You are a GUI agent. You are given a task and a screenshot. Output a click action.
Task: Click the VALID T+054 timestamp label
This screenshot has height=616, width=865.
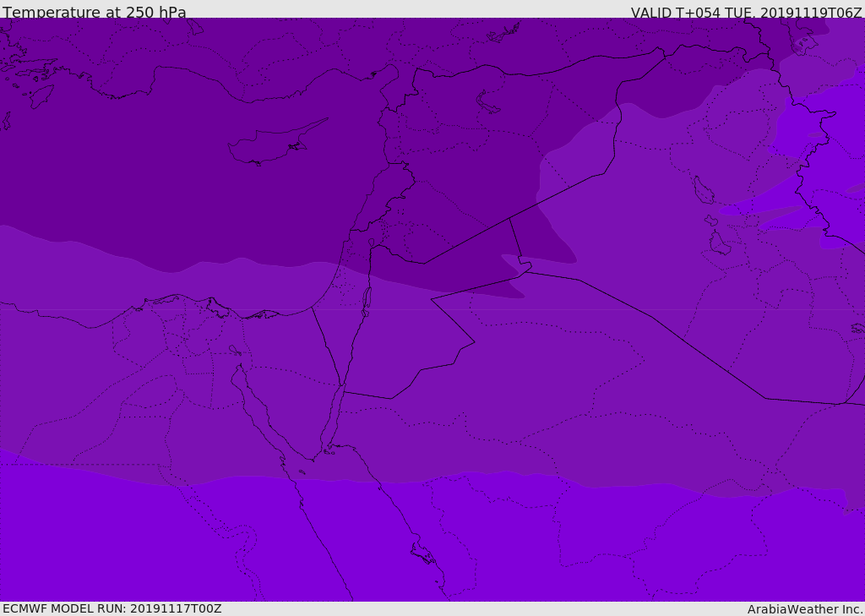(x=746, y=13)
